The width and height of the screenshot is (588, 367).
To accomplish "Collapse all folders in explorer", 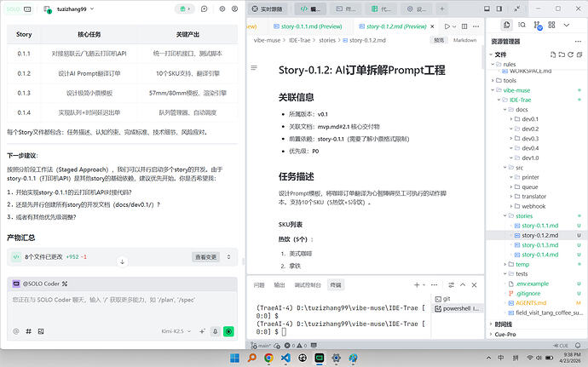I will pyautogui.click(x=579, y=54).
